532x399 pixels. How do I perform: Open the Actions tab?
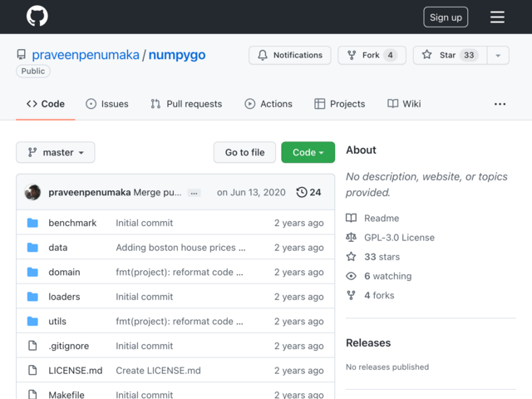268,104
